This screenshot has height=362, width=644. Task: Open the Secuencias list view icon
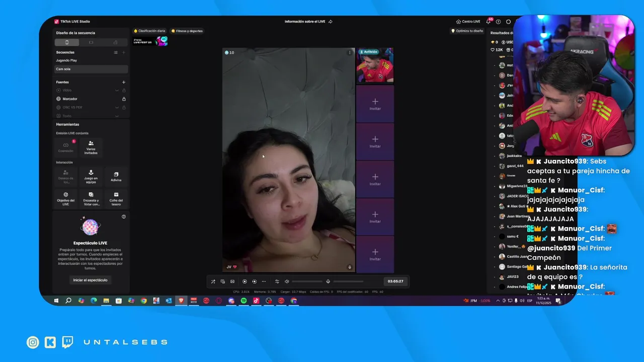point(116,52)
